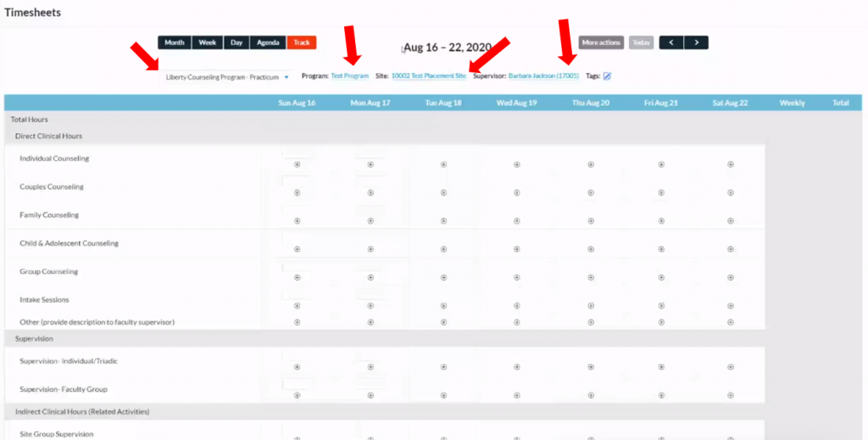The height and width of the screenshot is (440, 868).
Task: Open the Agenda view
Action: pyautogui.click(x=268, y=42)
